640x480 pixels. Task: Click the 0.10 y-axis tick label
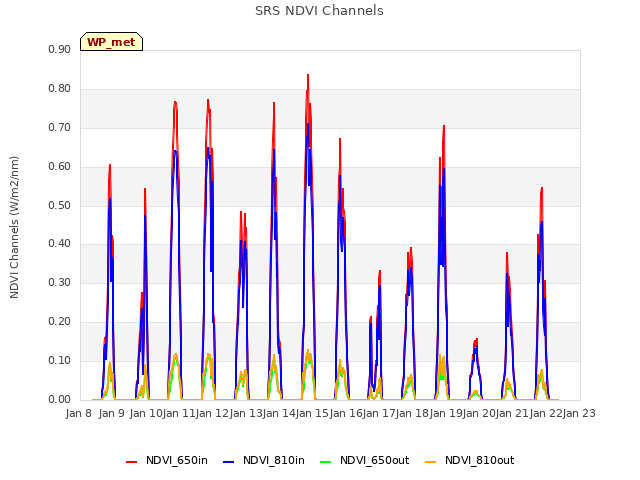pyautogui.click(x=60, y=360)
